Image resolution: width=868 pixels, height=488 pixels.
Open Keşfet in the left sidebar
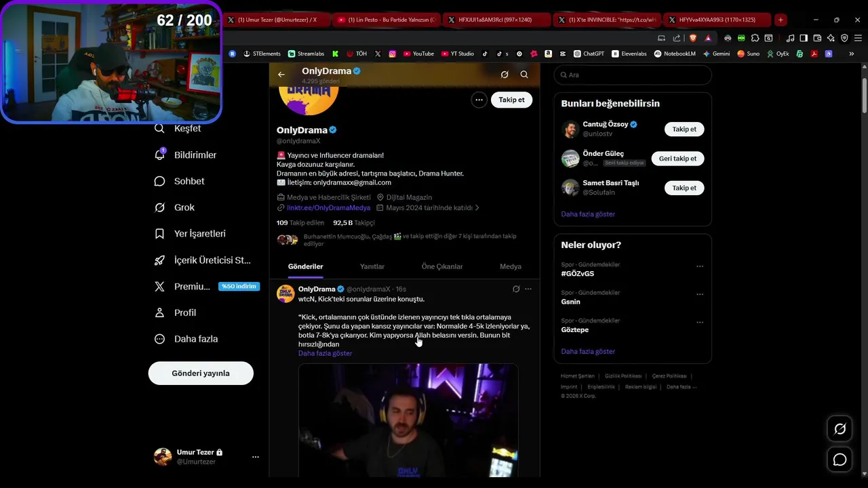click(x=178, y=129)
